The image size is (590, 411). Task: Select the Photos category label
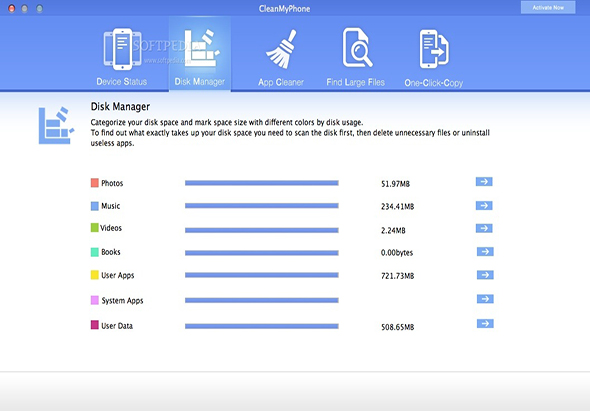pos(112,183)
